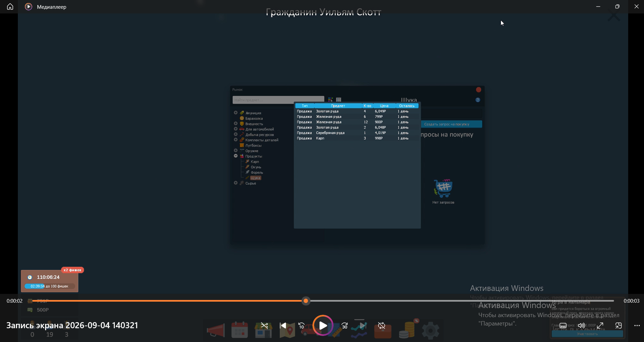
Task: Open the mini player view
Action: (x=618, y=326)
